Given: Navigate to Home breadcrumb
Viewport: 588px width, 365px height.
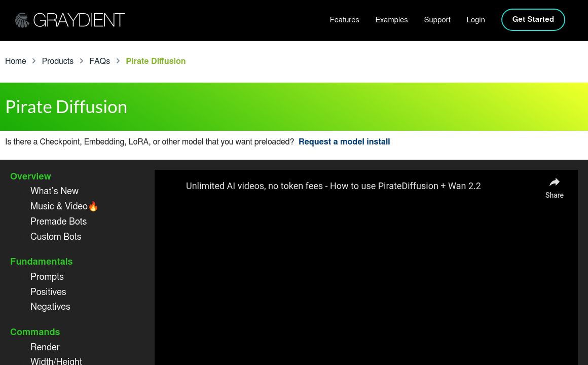Looking at the screenshot, I should pyautogui.click(x=16, y=61).
